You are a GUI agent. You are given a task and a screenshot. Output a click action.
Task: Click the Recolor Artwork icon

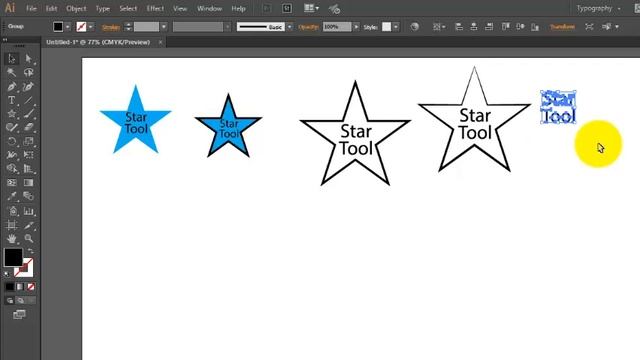[x=414, y=27]
